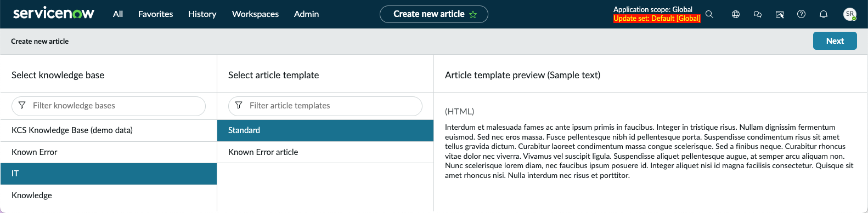This screenshot has height=213, width=868.
Task: Toggle the favorite star for this page
Action: coord(473,14)
